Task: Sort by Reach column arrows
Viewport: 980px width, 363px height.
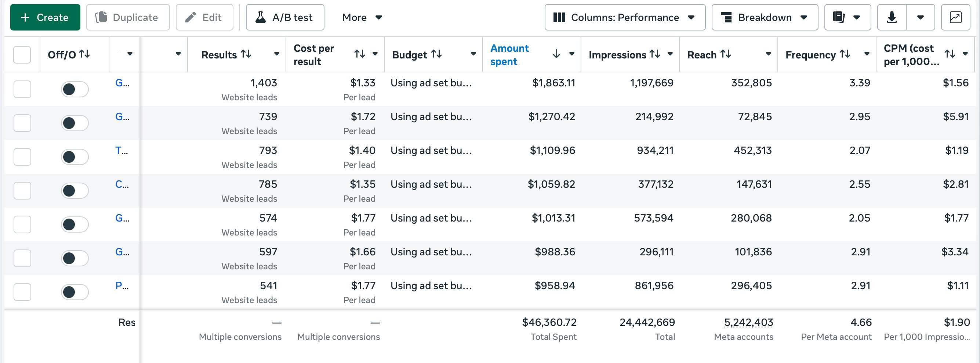Action: coord(726,54)
